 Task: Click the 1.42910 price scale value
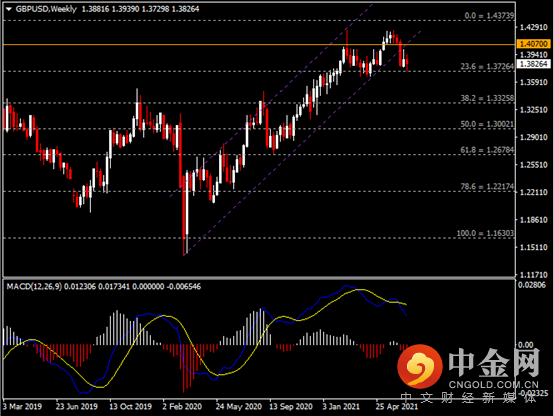[x=533, y=27]
